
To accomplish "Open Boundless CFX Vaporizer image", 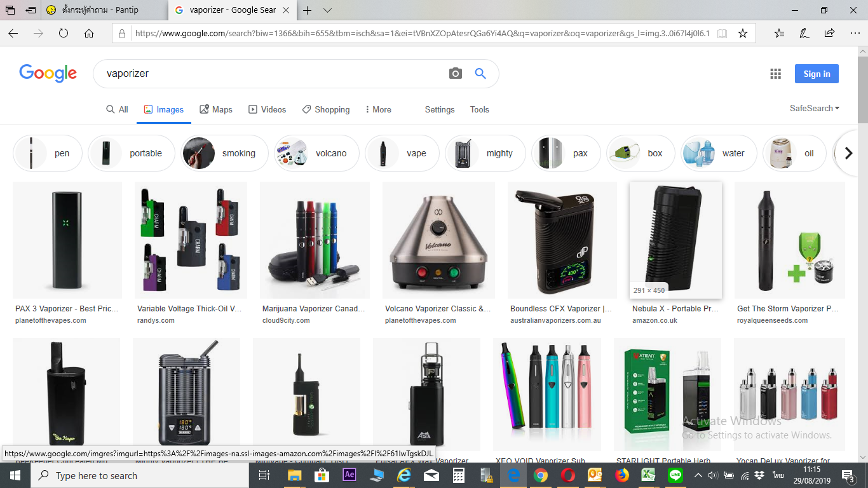I will point(562,240).
